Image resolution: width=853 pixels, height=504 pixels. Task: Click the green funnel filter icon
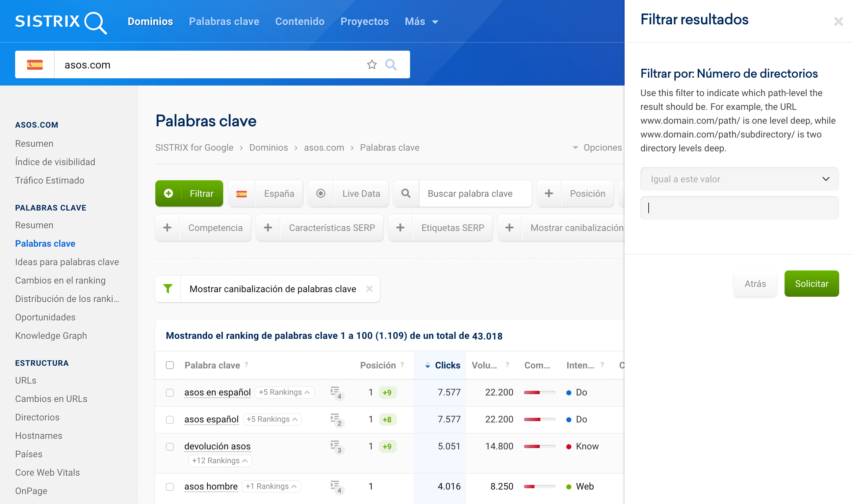coord(168,289)
